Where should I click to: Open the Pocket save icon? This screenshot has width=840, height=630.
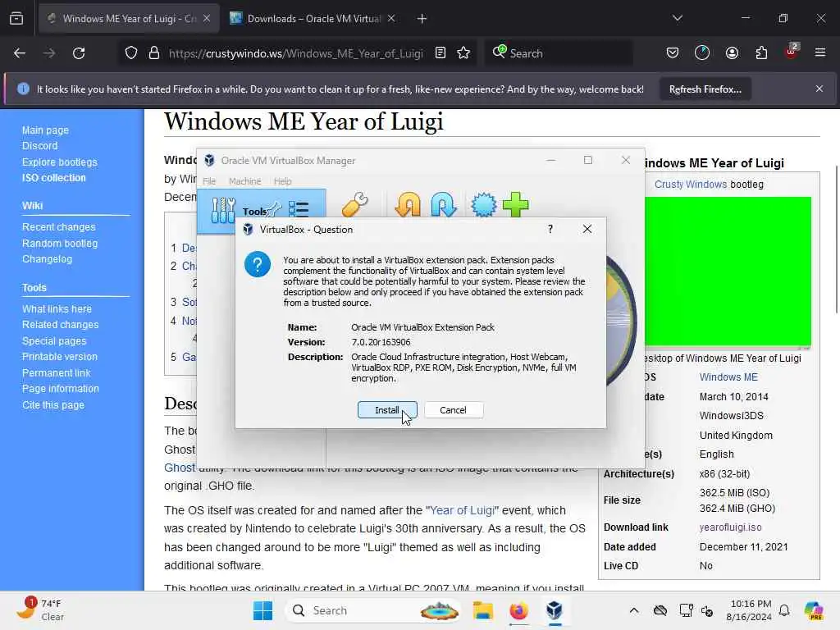click(673, 53)
